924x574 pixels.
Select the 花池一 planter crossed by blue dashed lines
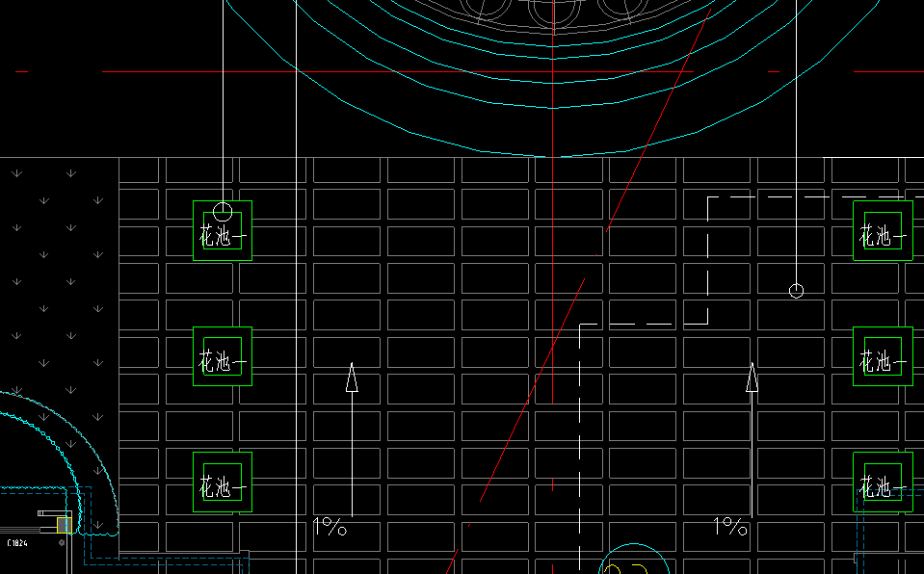(x=883, y=483)
